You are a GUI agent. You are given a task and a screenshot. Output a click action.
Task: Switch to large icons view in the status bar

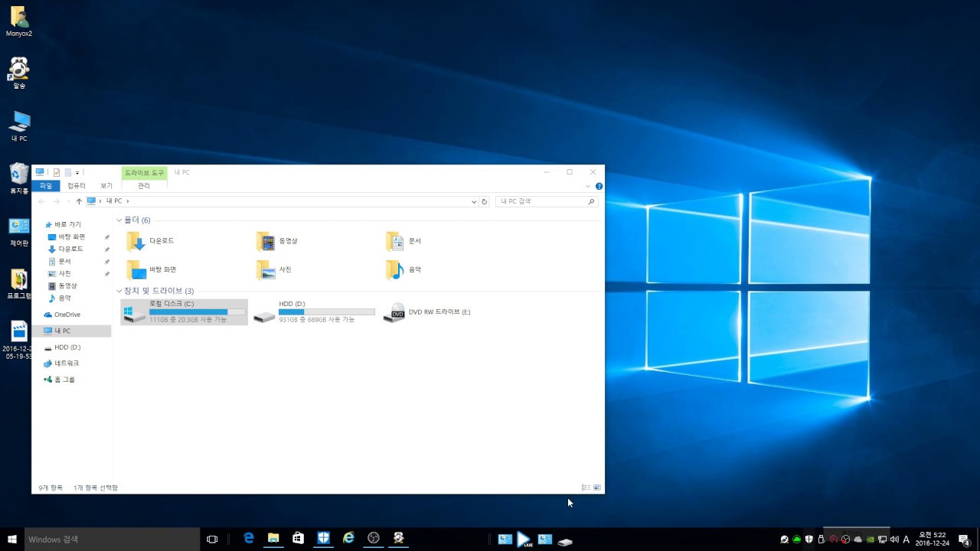(597, 487)
